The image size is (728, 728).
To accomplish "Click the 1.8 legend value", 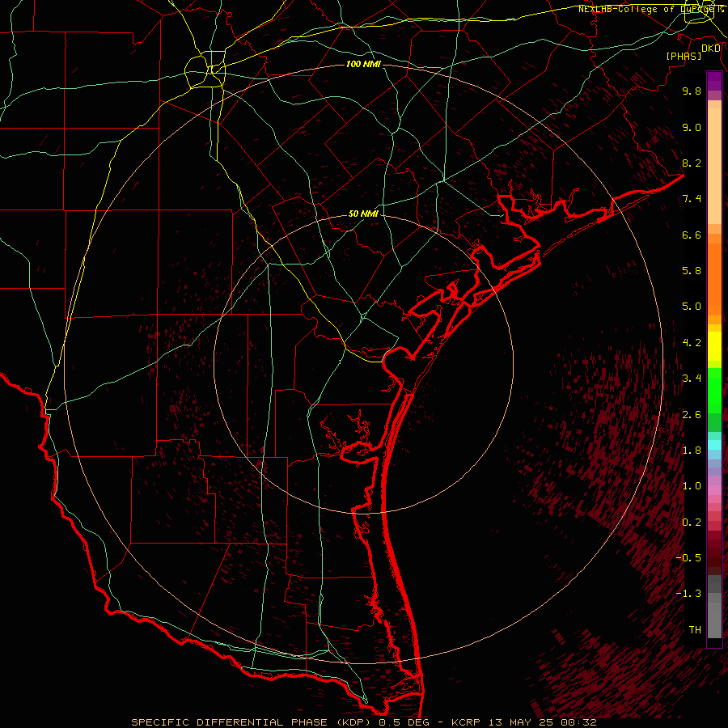I will pyautogui.click(x=692, y=451).
